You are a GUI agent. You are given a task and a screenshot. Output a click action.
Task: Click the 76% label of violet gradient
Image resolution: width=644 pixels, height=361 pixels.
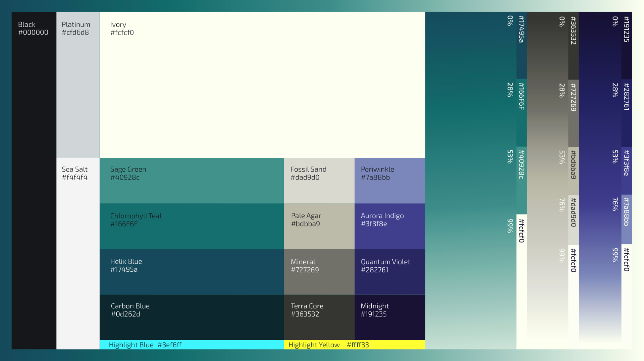pos(615,204)
